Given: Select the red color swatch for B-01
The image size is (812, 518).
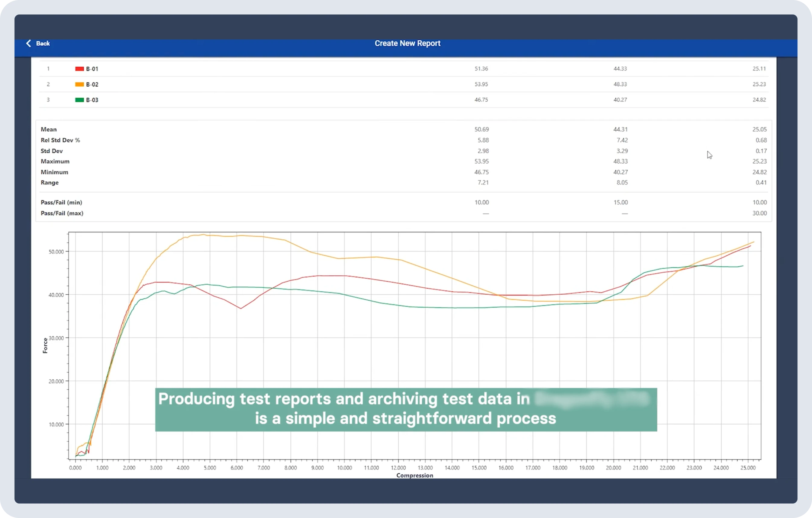Looking at the screenshot, I should (79, 69).
